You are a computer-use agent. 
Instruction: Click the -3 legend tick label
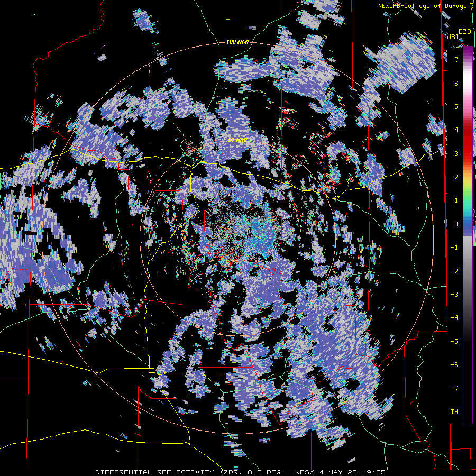(x=454, y=295)
